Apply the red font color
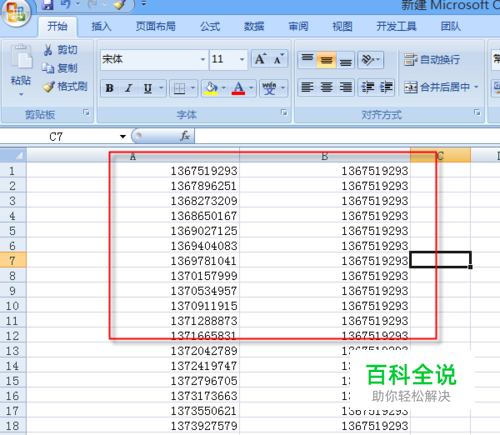 [x=238, y=88]
